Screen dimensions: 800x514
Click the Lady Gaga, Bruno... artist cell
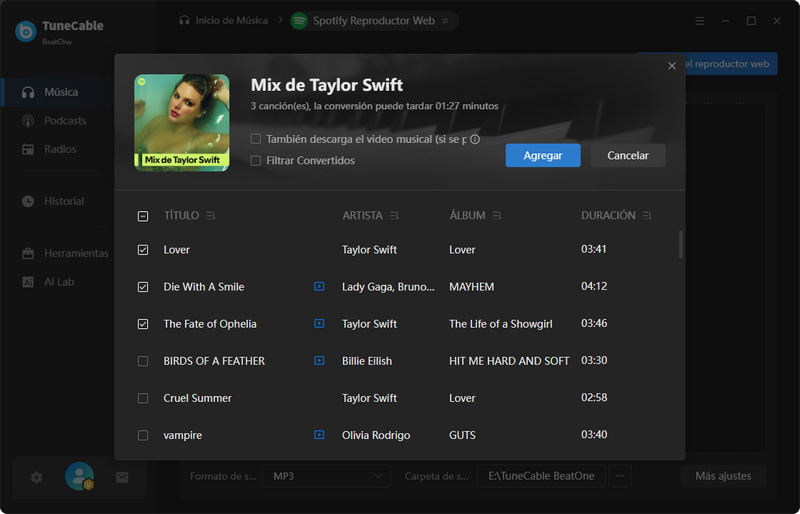[x=388, y=287]
